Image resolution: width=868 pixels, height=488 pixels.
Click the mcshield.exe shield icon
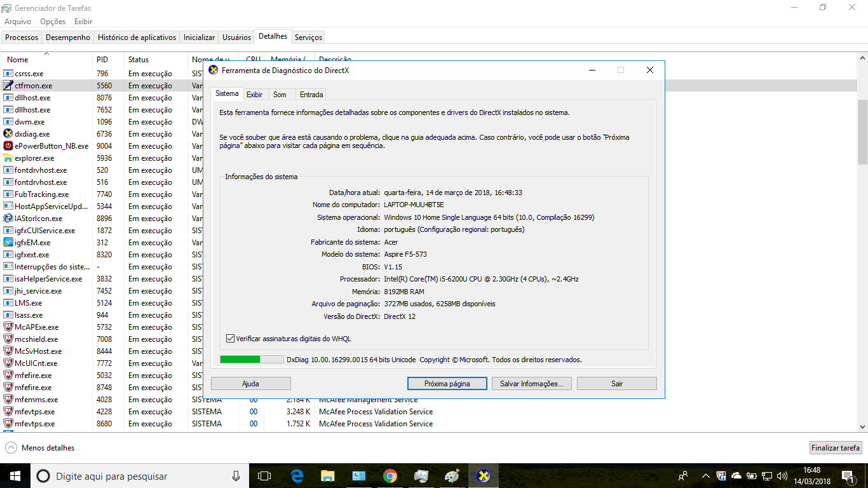8,339
